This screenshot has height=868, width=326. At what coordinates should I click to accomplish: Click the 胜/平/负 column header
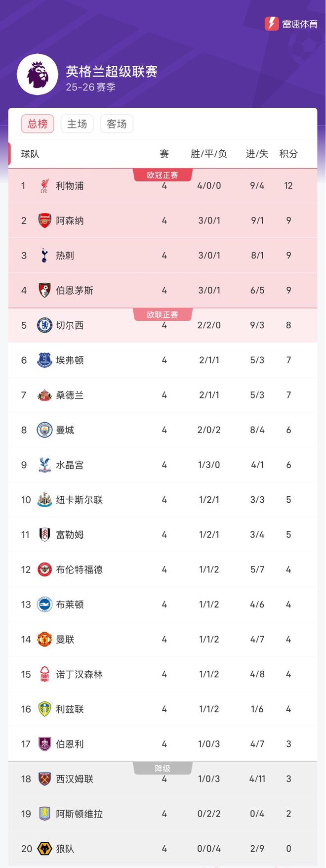208,154
